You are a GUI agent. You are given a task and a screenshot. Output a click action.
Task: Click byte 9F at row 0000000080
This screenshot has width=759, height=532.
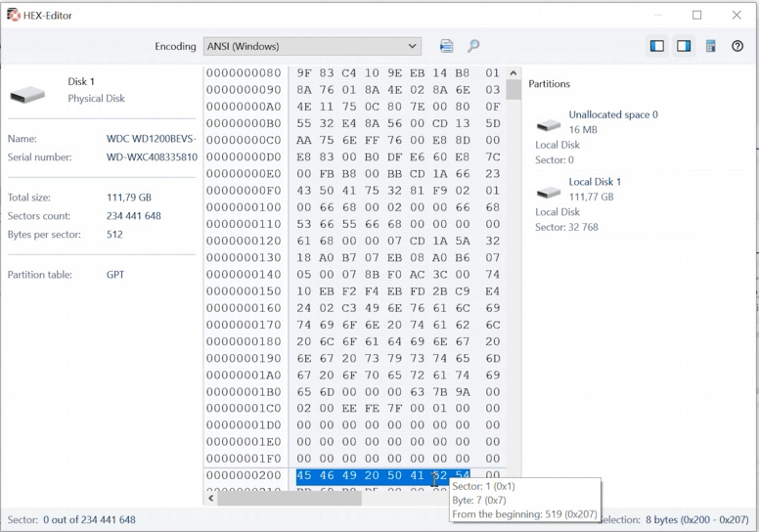click(x=304, y=73)
